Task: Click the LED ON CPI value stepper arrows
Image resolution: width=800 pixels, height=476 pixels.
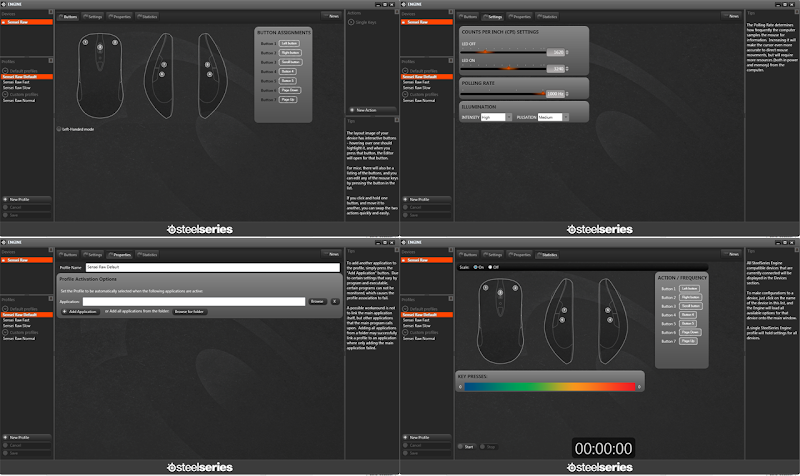Action: [567, 68]
